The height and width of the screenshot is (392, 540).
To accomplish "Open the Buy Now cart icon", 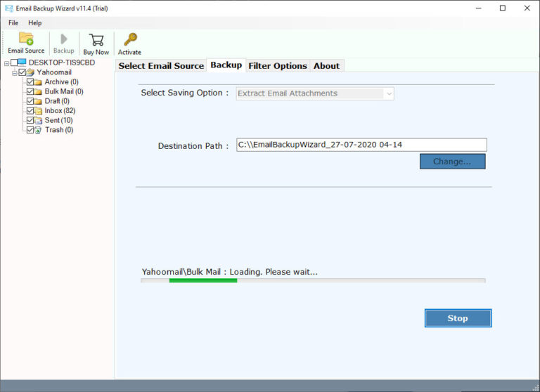I will click(96, 40).
